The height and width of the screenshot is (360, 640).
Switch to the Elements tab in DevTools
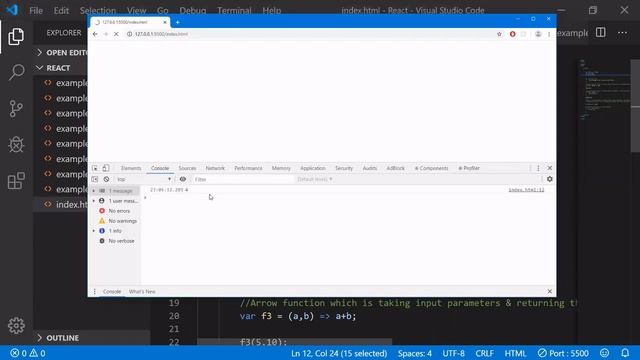pos(131,168)
